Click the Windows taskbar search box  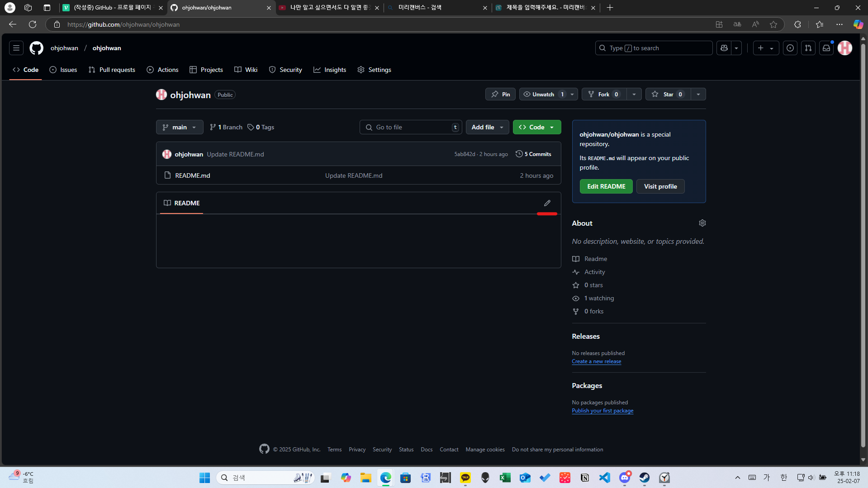pos(266,478)
